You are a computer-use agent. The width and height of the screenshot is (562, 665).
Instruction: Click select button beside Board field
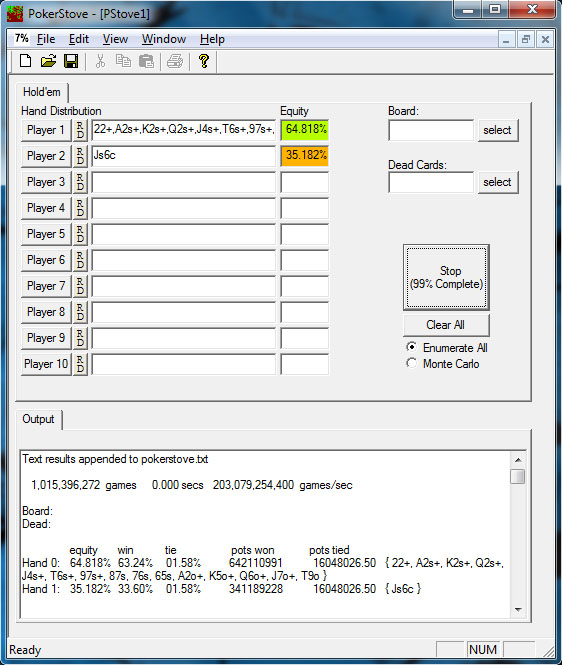tap(498, 130)
